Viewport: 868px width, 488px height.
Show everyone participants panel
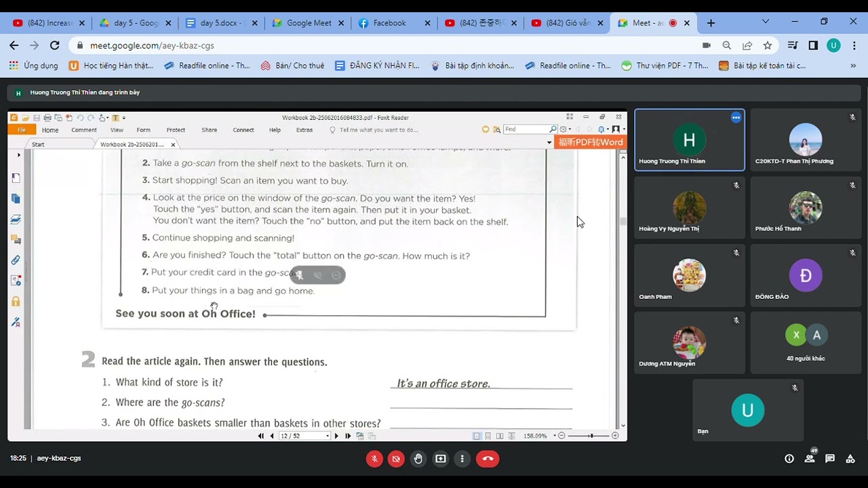point(810,459)
